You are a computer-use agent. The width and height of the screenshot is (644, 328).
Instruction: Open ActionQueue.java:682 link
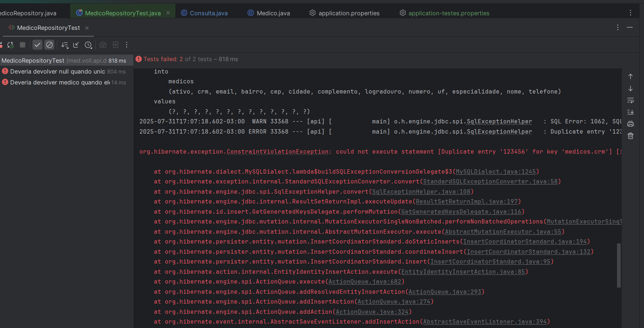pyautogui.click(x=365, y=281)
